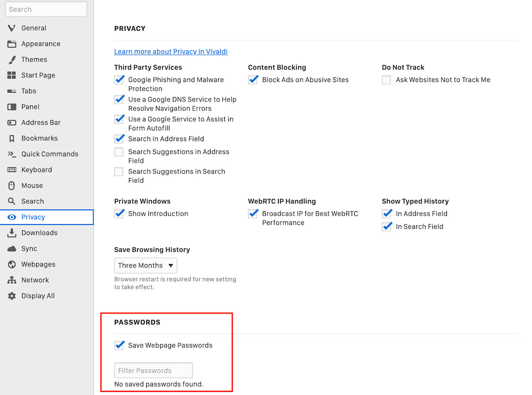Click the Mouse settings icon

12,186
